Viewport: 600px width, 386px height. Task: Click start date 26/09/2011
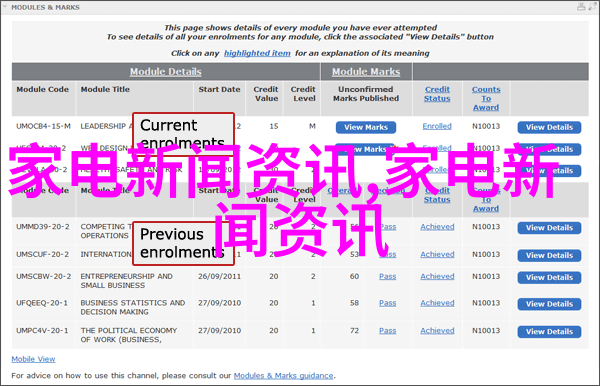[x=220, y=277]
